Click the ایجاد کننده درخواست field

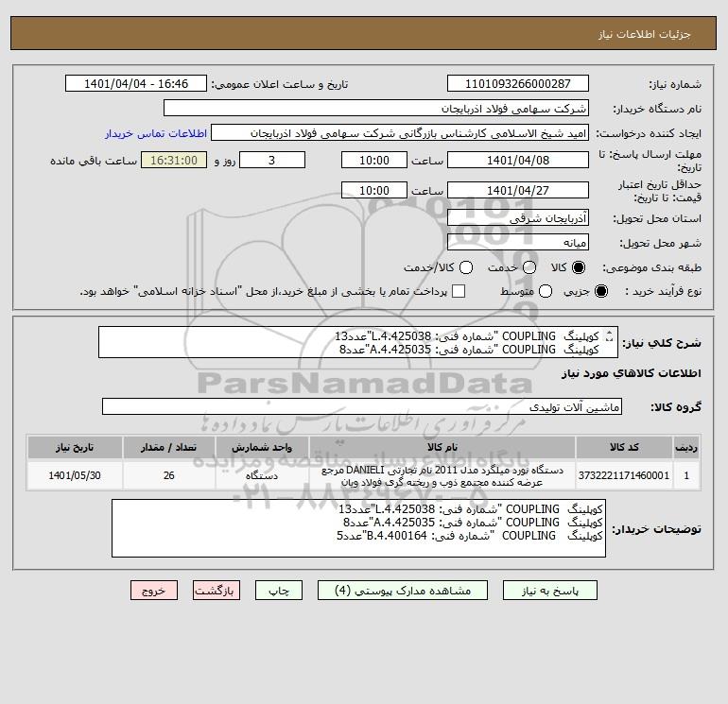point(400,132)
